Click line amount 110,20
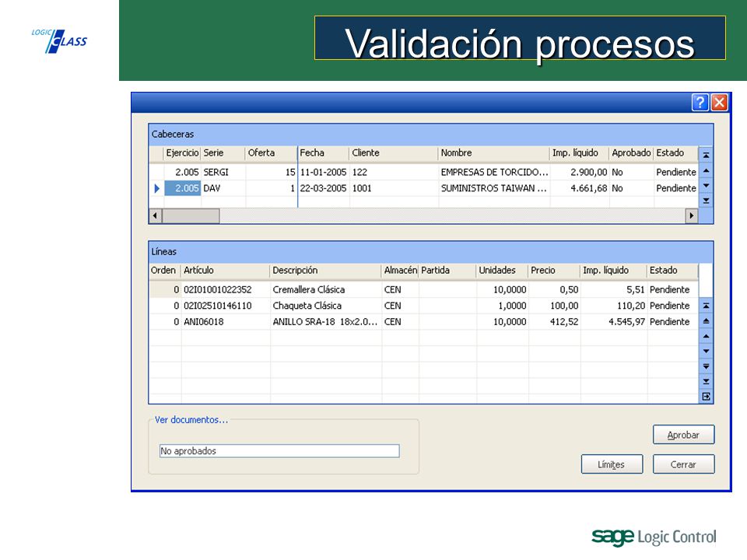The image size is (747, 560). (x=614, y=306)
